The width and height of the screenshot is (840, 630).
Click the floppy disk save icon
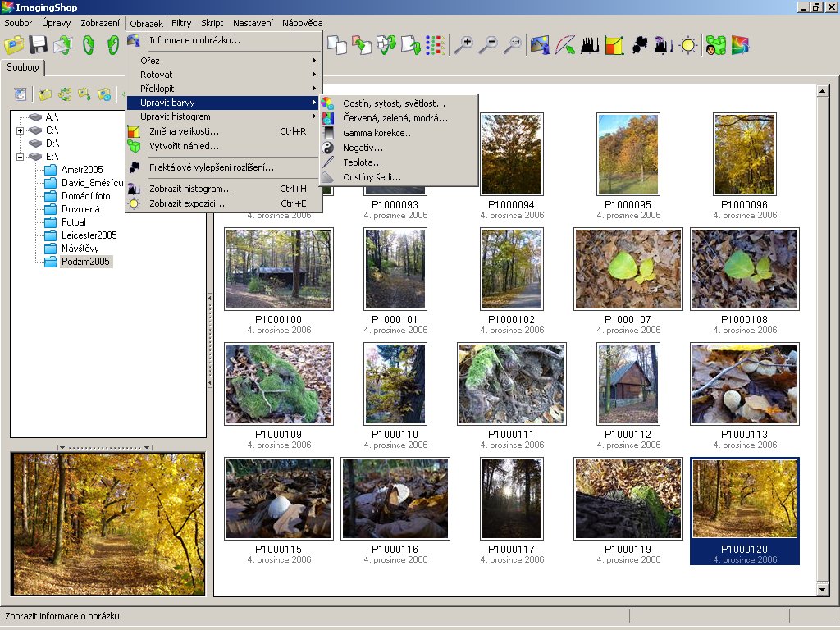[39, 45]
